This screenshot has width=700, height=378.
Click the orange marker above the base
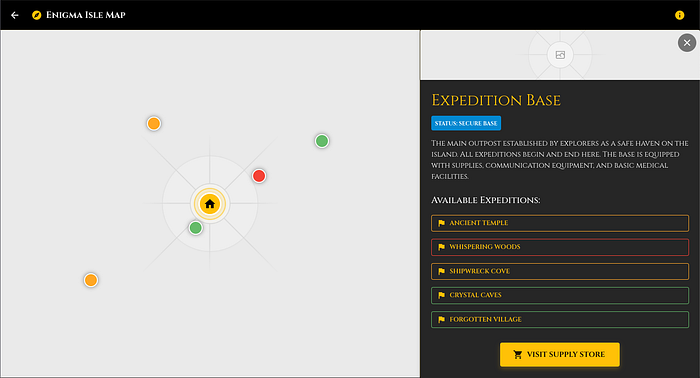point(154,124)
